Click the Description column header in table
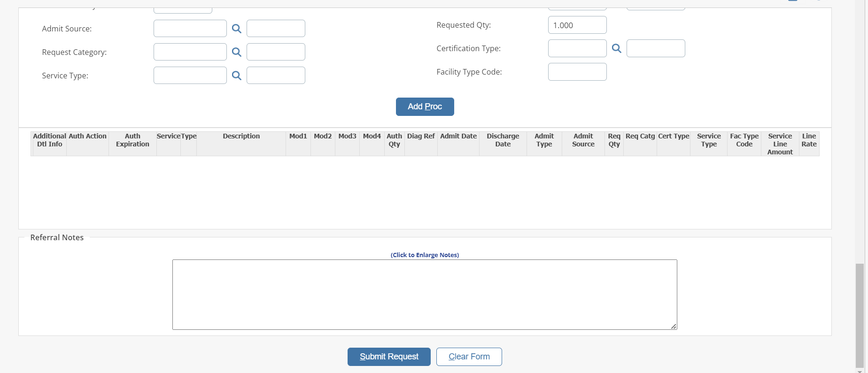Viewport: 868px width, 373px height. tap(241, 136)
